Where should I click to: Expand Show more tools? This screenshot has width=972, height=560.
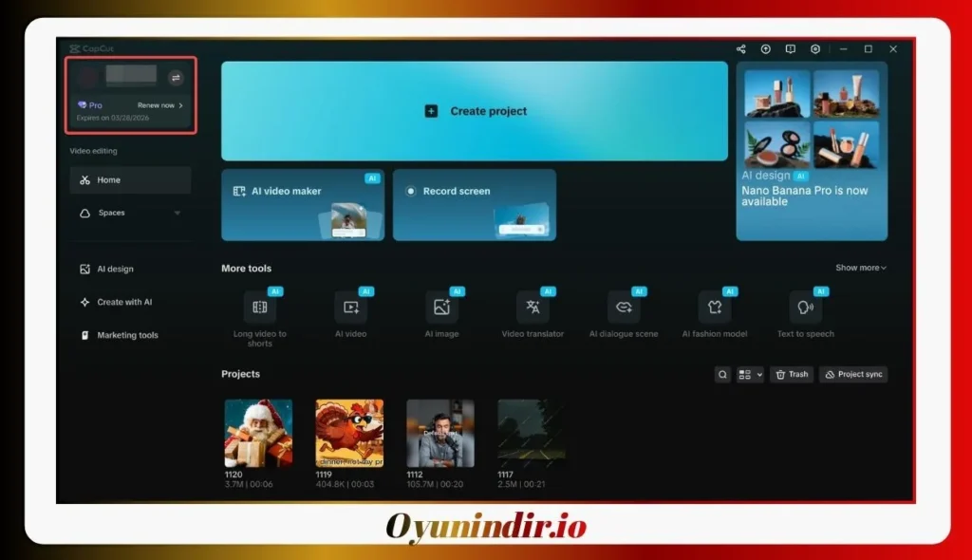pos(861,268)
